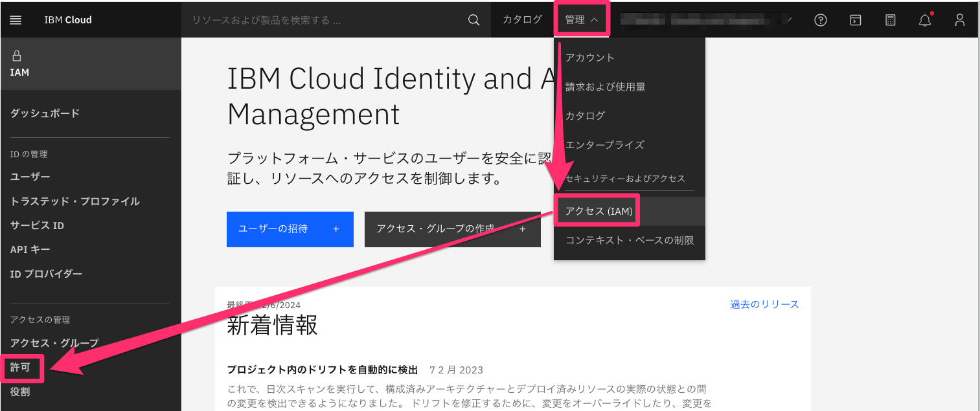Click the 7 2 月 2023 date text

pos(456,370)
